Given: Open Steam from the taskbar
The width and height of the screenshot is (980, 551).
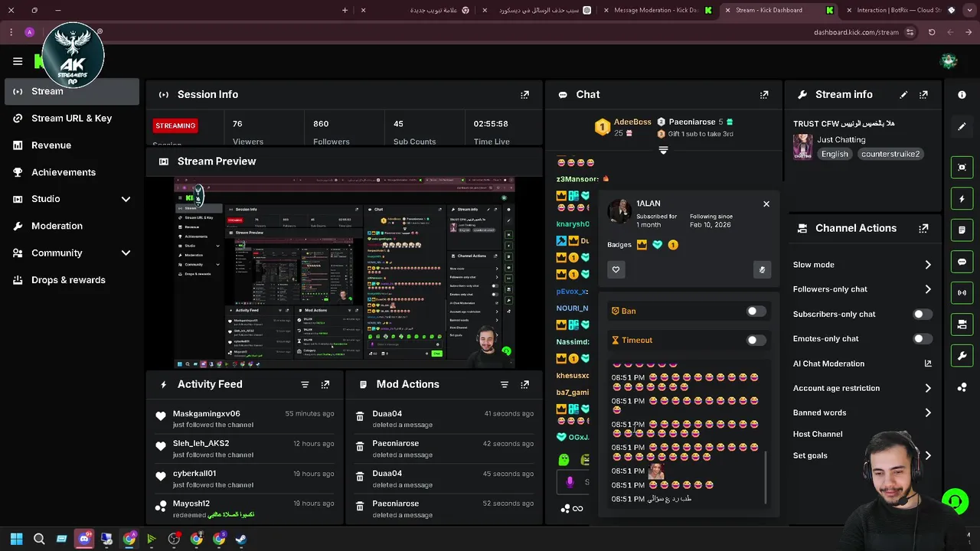Looking at the screenshot, I should (x=240, y=540).
